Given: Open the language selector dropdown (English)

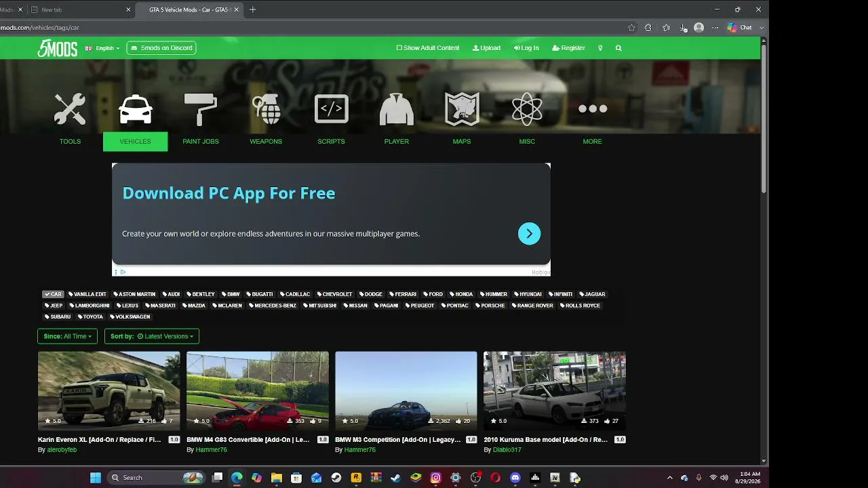Looking at the screenshot, I should [102, 48].
